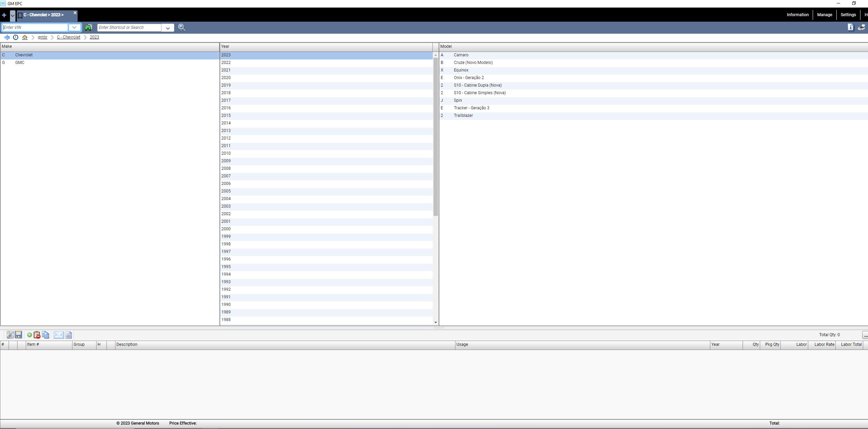Click the green add item plus icon
Viewport: 868px width, 429px height.
[30, 335]
